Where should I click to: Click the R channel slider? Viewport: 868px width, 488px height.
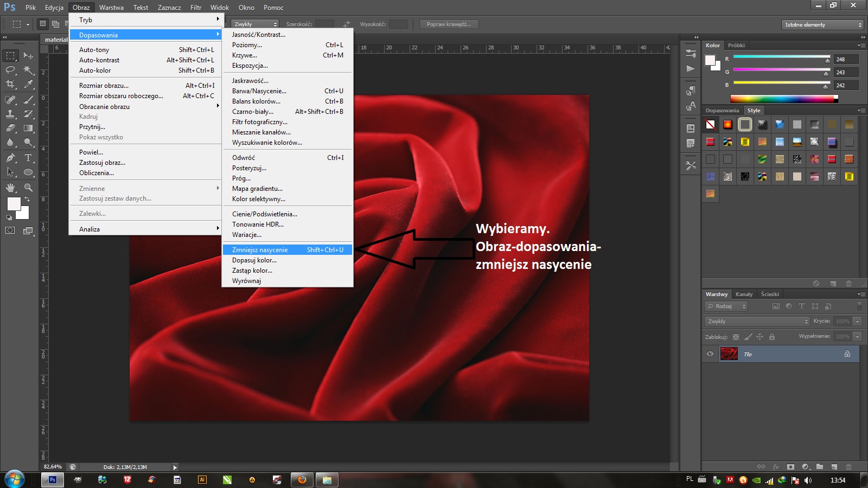pyautogui.click(x=781, y=57)
